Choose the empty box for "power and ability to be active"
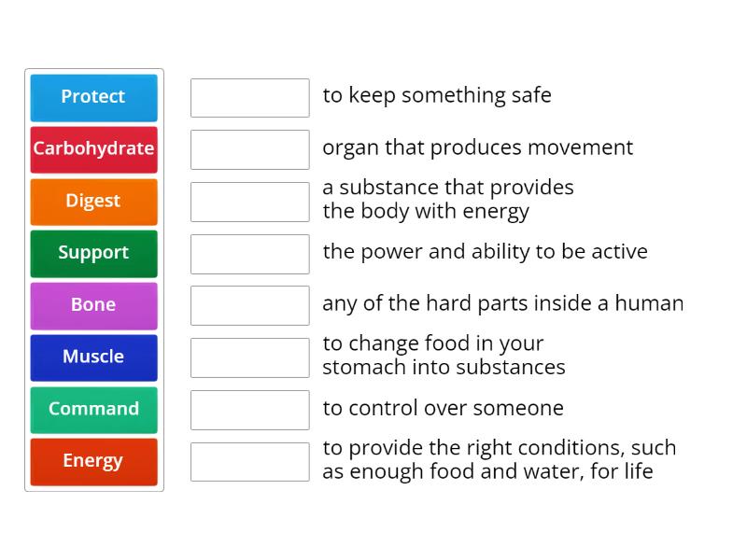 pos(249,254)
